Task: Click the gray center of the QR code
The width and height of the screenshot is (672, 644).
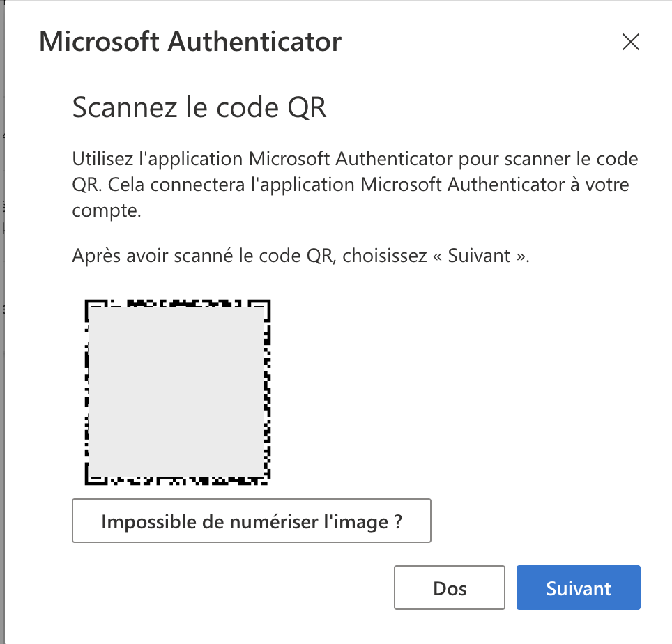Action: 177,392
